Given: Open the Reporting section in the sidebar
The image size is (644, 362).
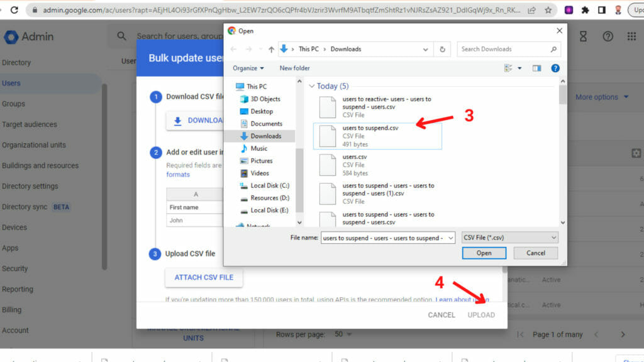Looking at the screenshot, I should tap(18, 289).
